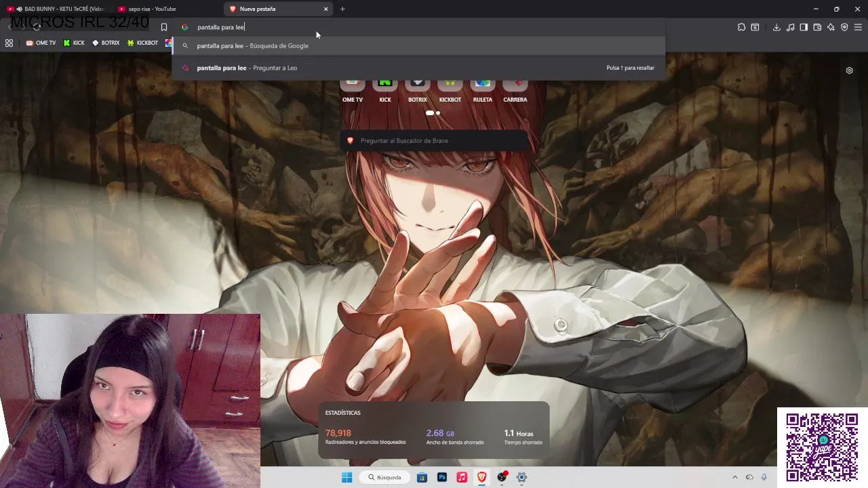
Task: Open the RULETA shortcut tile
Action: 482,90
